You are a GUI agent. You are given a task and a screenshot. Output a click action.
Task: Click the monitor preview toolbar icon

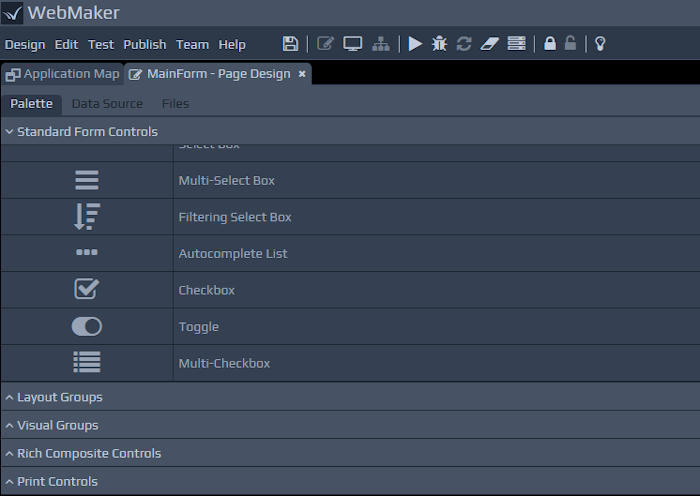[352, 44]
